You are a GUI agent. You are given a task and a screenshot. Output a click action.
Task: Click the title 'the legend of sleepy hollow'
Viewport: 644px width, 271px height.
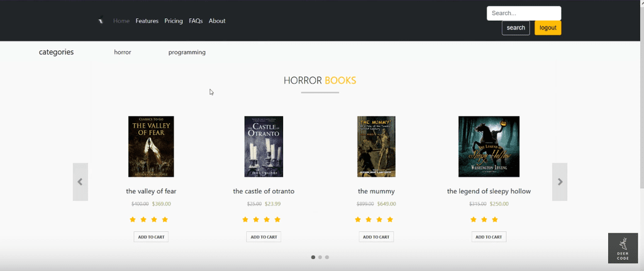tap(489, 191)
